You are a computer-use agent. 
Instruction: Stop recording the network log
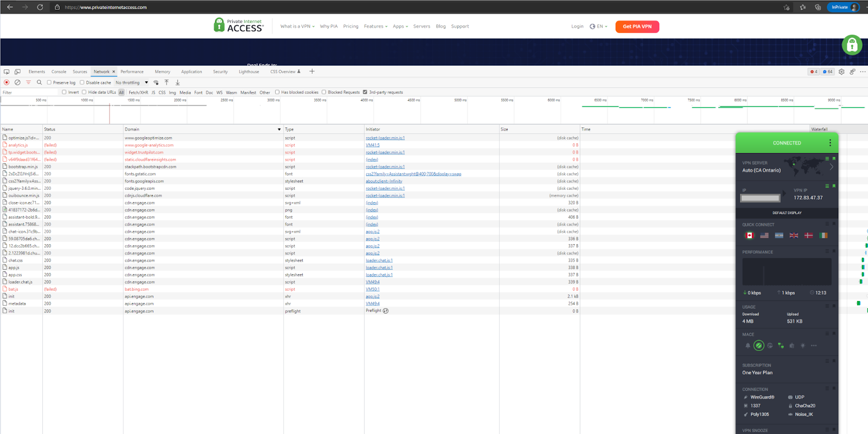click(x=7, y=82)
